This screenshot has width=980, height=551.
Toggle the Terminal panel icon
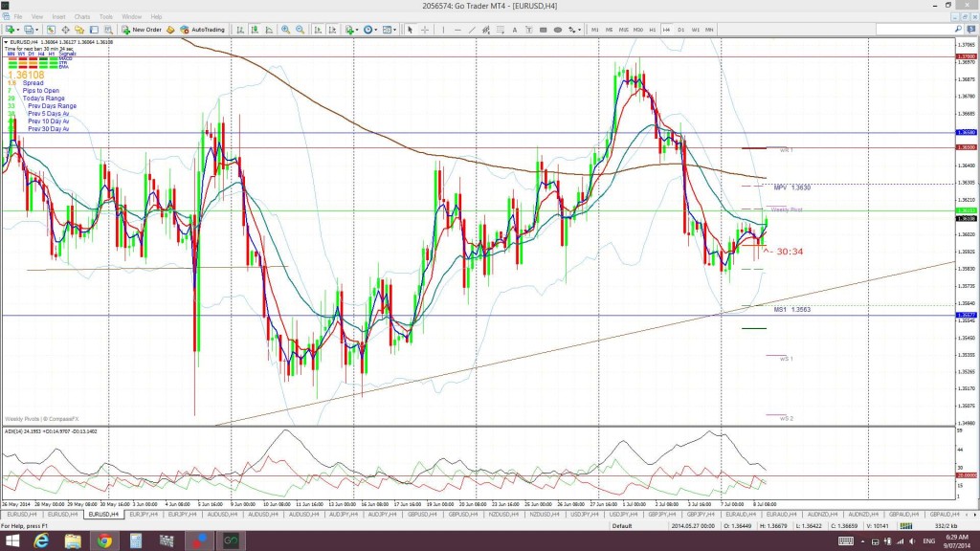click(94, 30)
